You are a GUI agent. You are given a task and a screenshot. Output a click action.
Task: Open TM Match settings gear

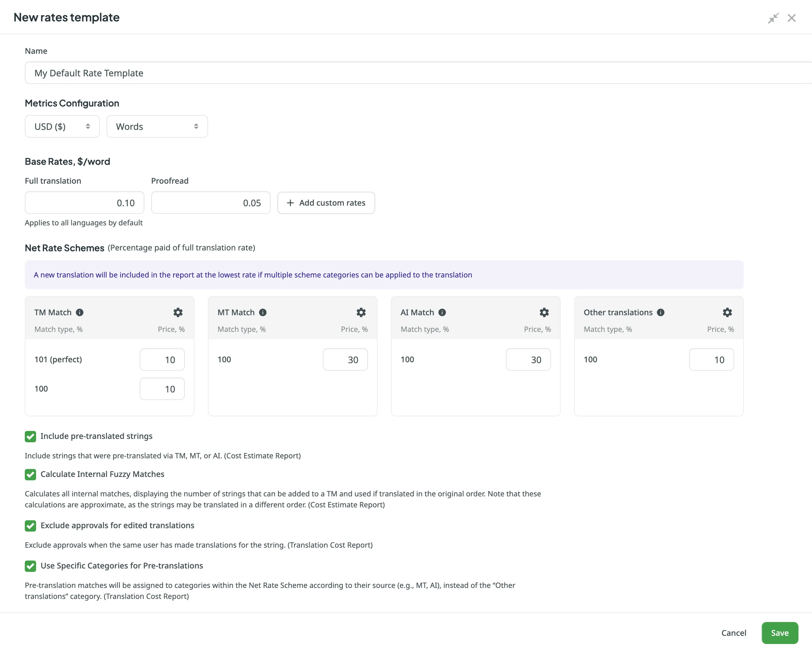pyautogui.click(x=178, y=312)
